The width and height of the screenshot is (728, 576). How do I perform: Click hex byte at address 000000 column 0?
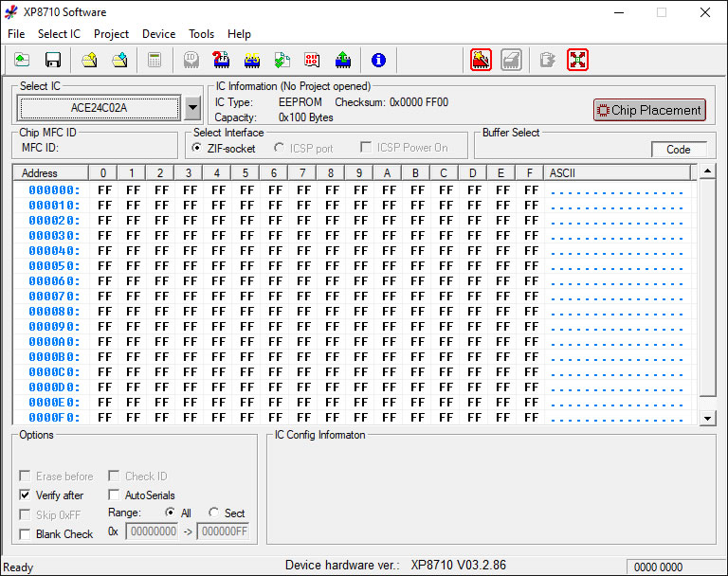click(104, 190)
